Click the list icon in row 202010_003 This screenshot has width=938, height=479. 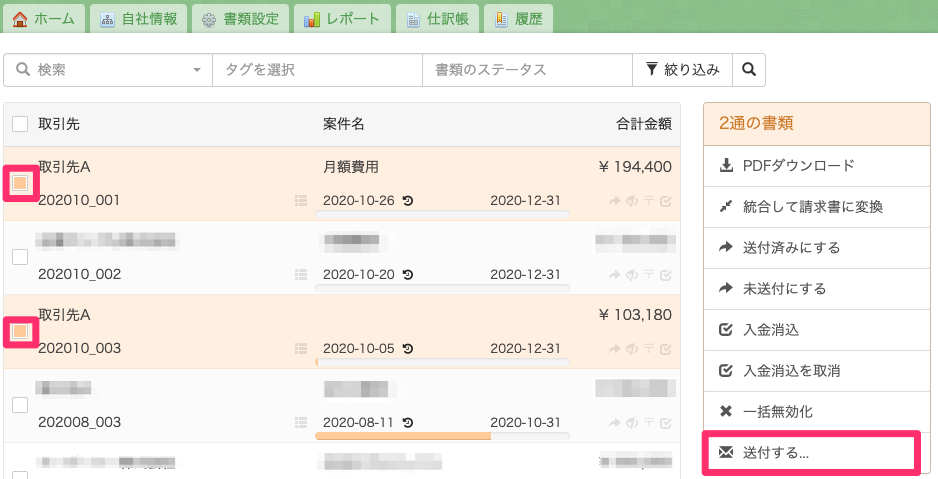click(x=301, y=348)
